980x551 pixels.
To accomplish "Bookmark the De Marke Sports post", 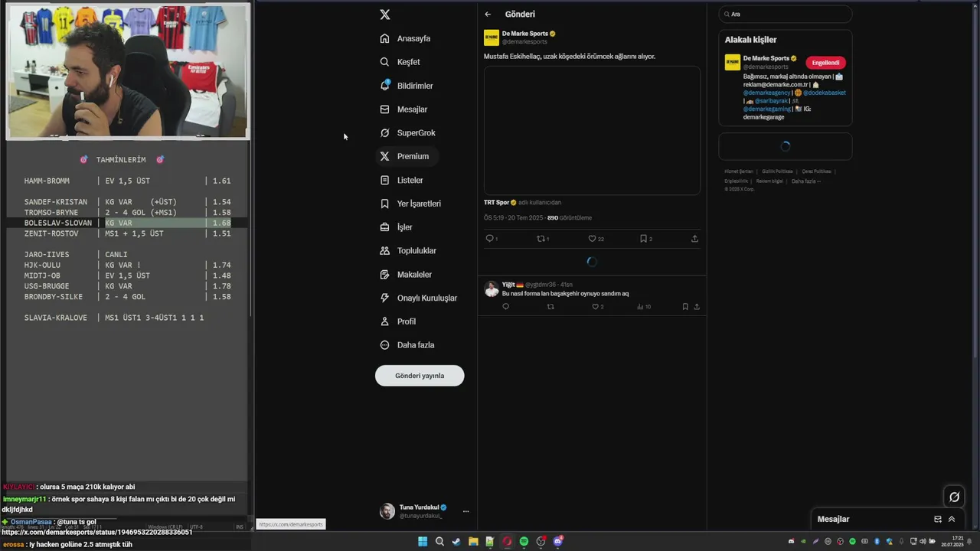I will tap(644, 239).
